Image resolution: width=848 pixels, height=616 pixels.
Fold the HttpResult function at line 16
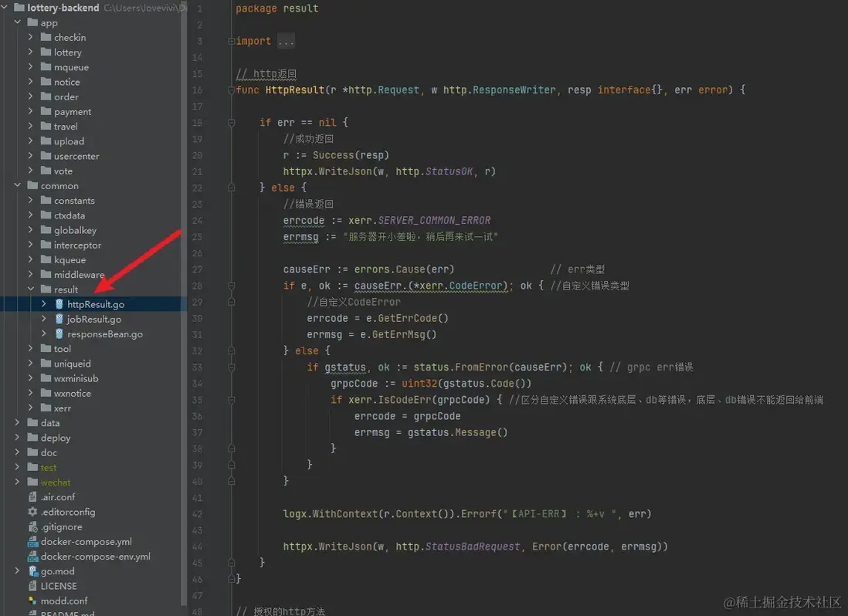pyautogui.click(x=232, y=90)
